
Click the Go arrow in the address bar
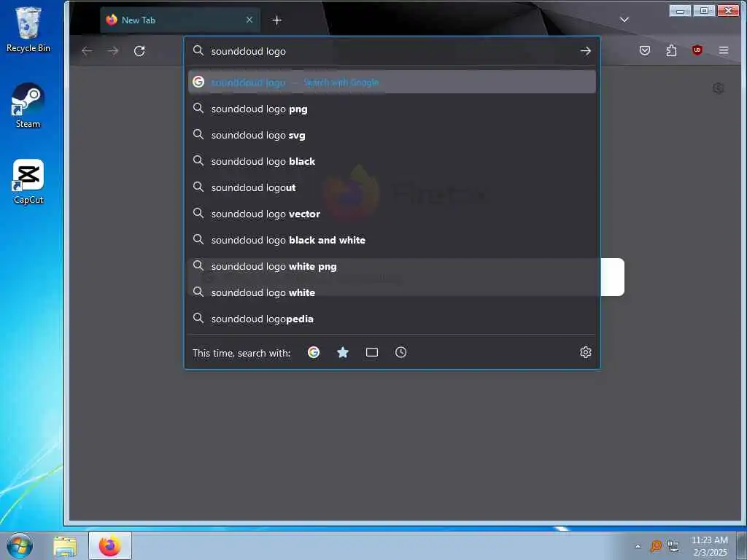pos(586,51)
